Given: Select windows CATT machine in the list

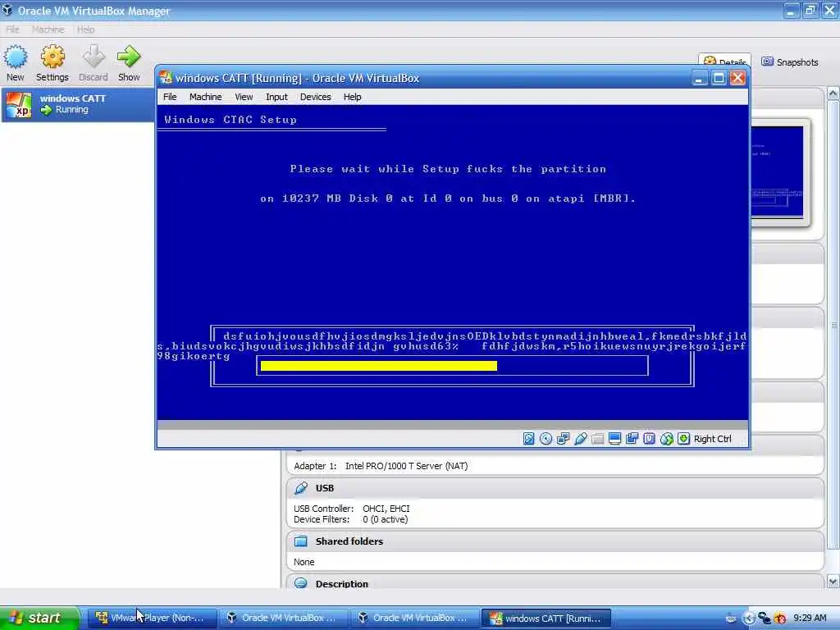Looking at the screenshot, I should click(78, 104).
